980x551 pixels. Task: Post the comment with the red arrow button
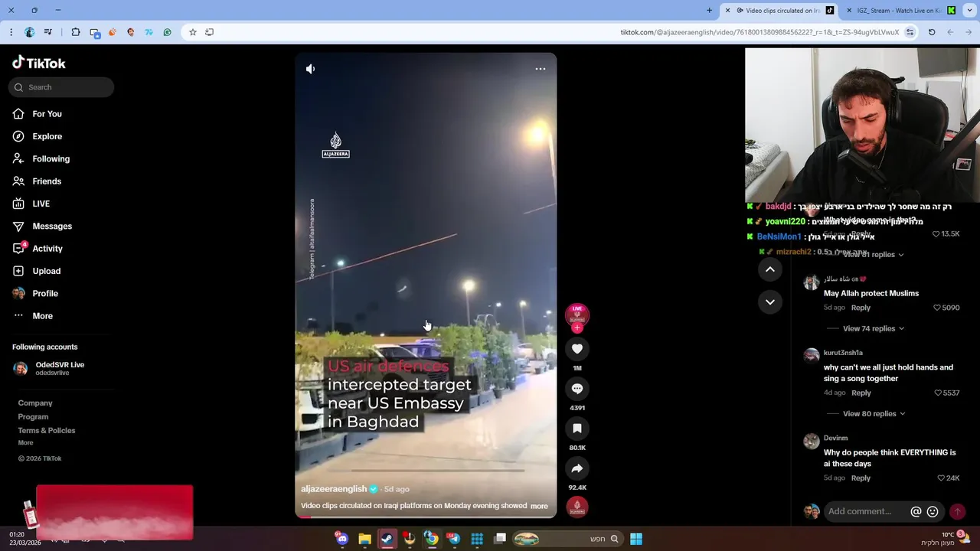(x=957, y=512)
